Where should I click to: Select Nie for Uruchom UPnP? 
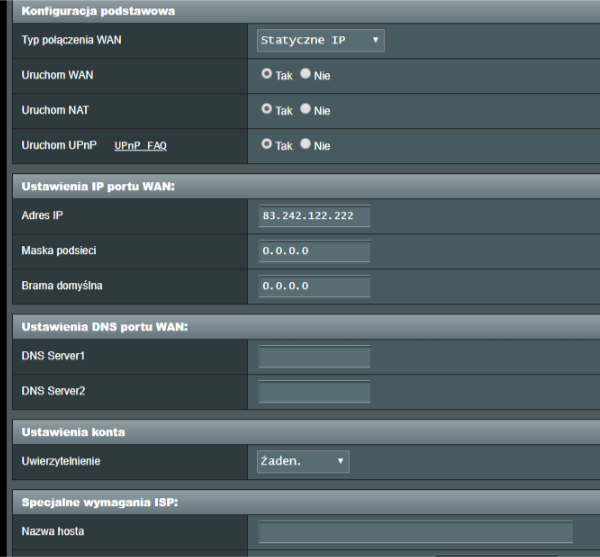click(305, 144)
